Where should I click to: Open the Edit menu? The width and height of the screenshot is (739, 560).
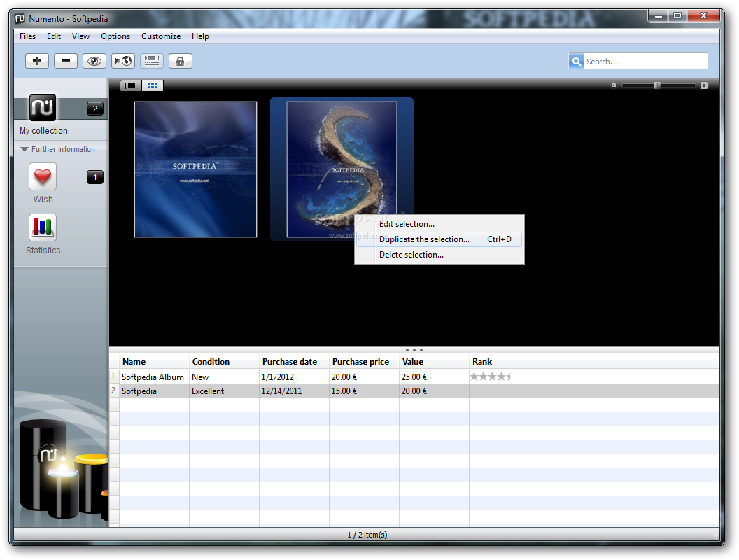[54, 36]
